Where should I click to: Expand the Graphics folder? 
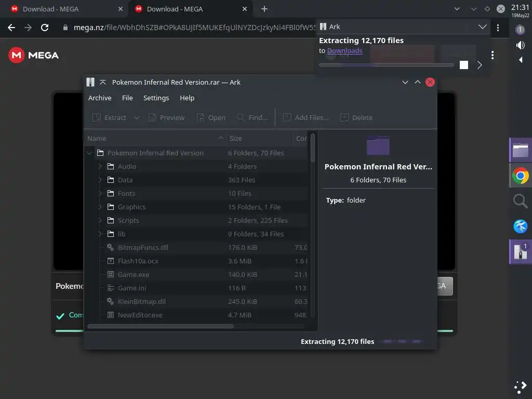pos(100,207)
